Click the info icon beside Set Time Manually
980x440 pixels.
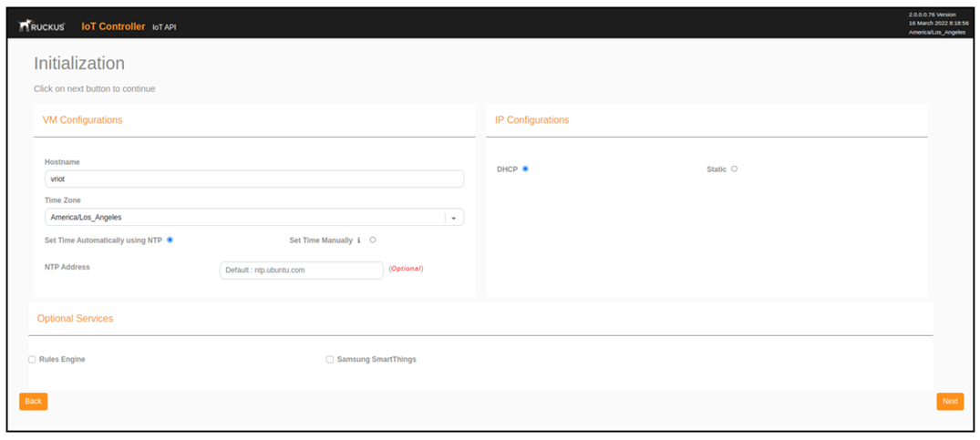point(359,240)
